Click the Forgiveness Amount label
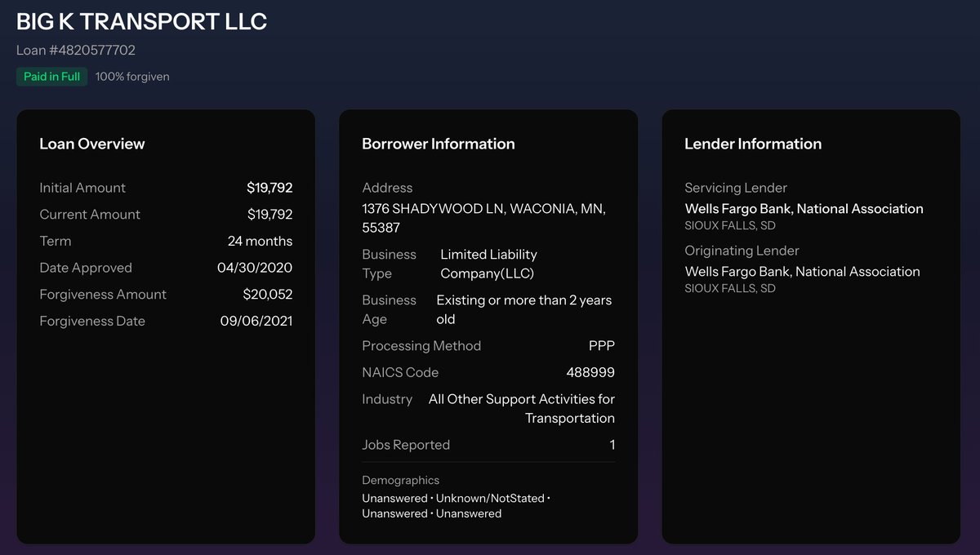The image size is (980, 555). [x=103, y=295]
